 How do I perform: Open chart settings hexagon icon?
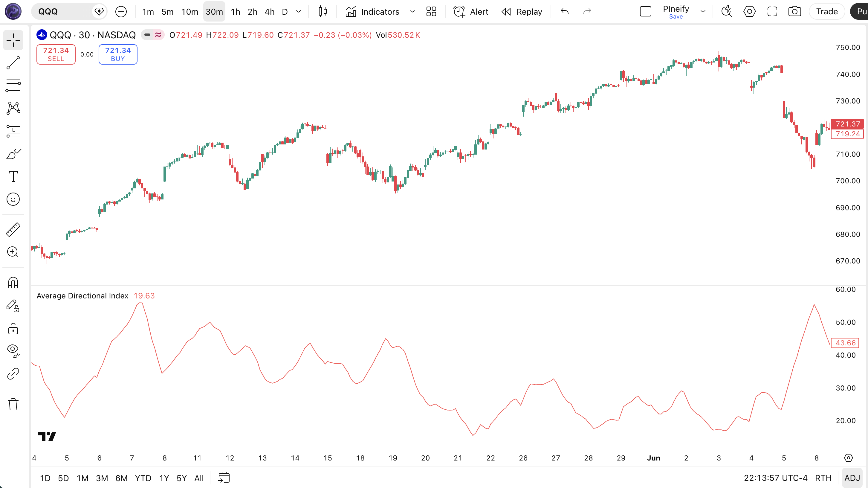[749, 11]
